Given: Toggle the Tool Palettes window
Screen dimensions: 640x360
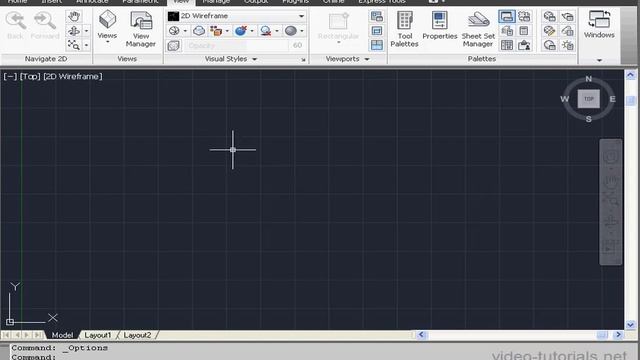Looking at the screenshot, I should 404,29.
